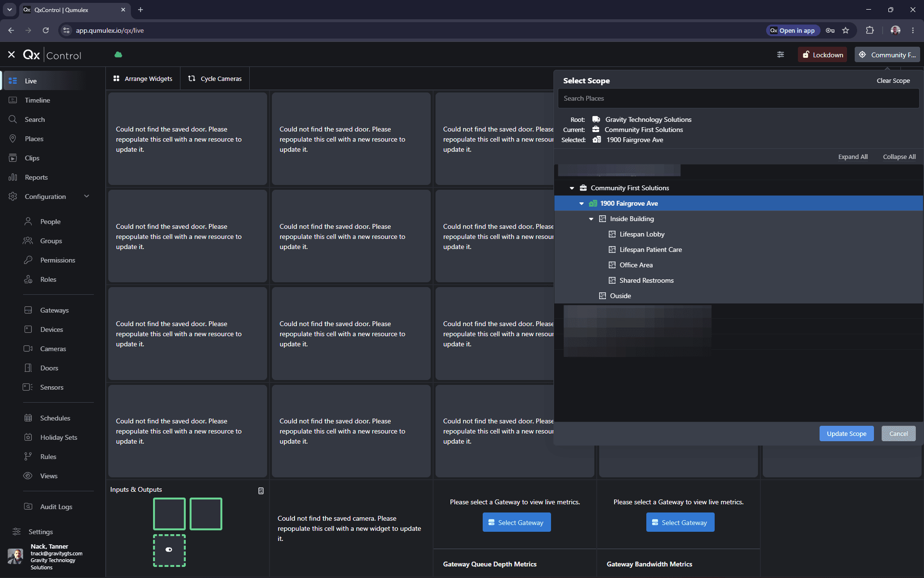Click Cycle Cameras toolbar button
Viewport: 924px width, 578px height.
(215, 79)
